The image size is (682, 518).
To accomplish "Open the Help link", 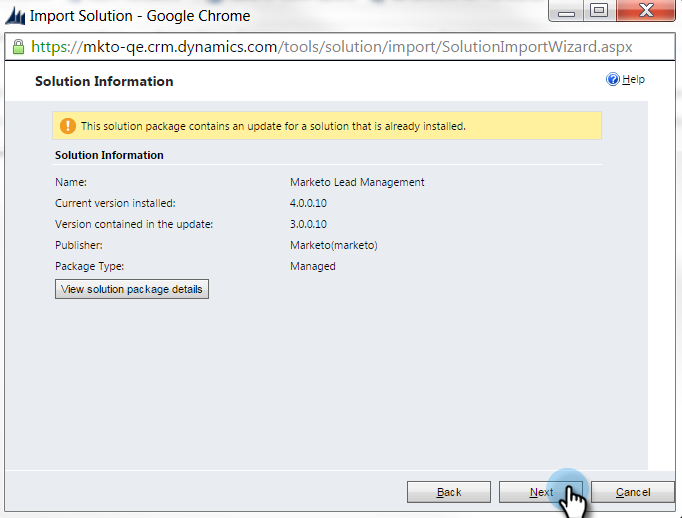I will click(633, 80).
